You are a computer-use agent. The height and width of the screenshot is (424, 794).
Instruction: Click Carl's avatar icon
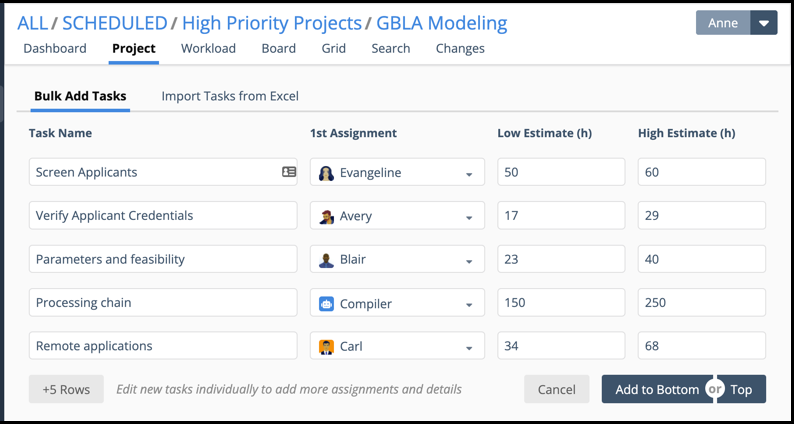(326, 347)
